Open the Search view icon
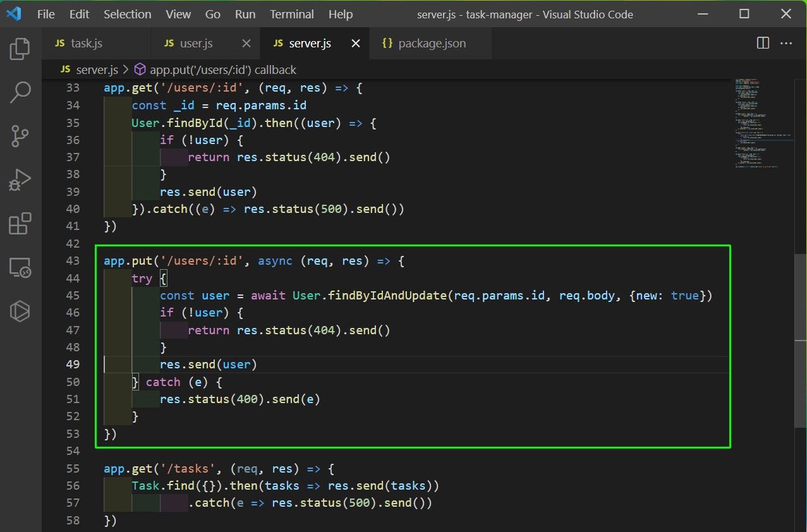The width and height of the screenshot is (807, 532). point(20,92)
